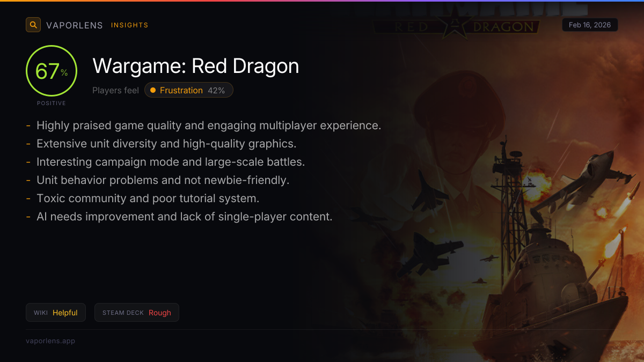Visit the vaporlens.app footer link
Screen dimensions: 644x362
tap(50, 341)
